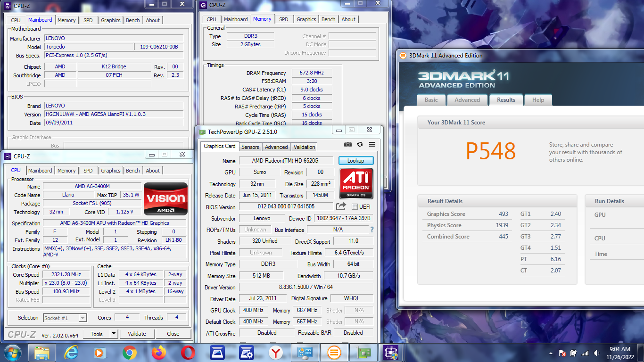
Task: Switch to Sensors tab in GPU-Z
Action: coord(250,147)
